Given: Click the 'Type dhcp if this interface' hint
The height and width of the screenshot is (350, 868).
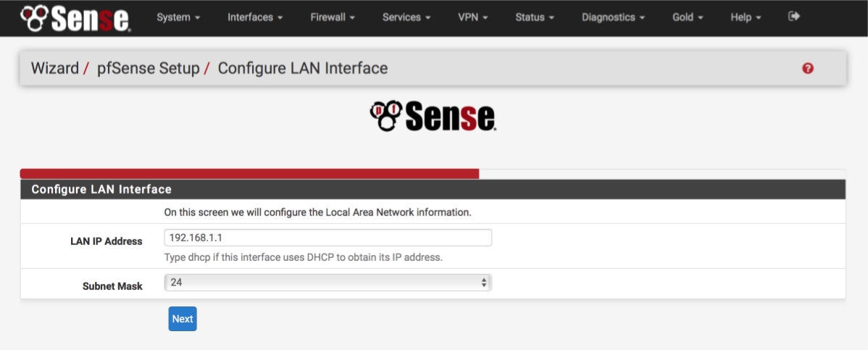Looking at the screenshot, I should (304, 257).
